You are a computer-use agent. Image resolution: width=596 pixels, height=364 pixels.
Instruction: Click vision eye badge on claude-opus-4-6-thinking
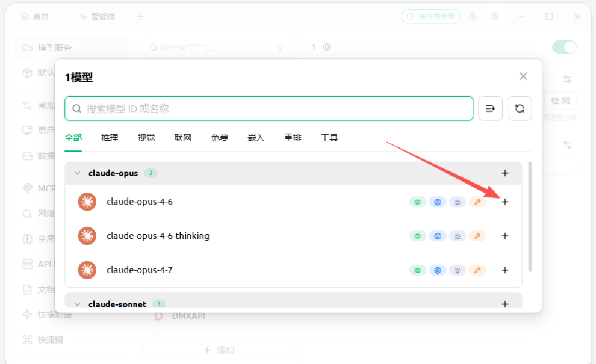point(418,236)
